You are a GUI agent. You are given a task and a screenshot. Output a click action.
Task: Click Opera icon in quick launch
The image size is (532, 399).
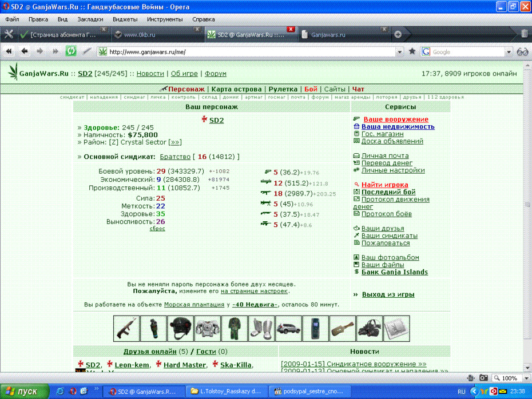click(x=73, y=391)
